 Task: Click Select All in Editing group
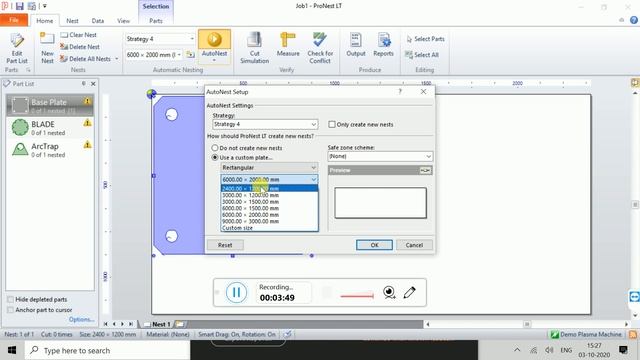tap(422, 55)
